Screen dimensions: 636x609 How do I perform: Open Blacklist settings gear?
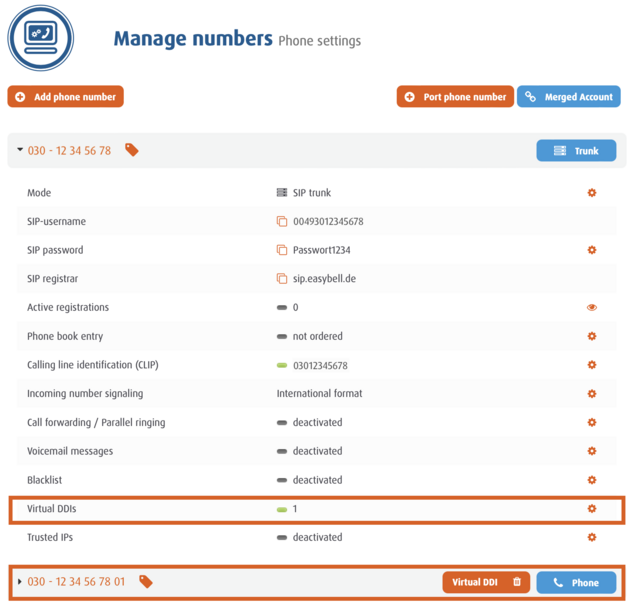pos(591,480)
